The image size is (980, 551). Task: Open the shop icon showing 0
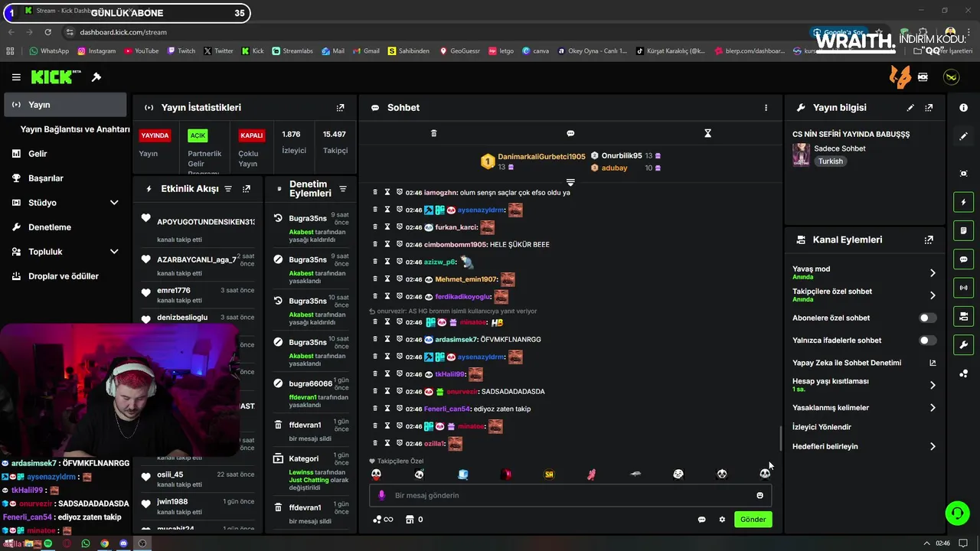(x=414, y=520)
